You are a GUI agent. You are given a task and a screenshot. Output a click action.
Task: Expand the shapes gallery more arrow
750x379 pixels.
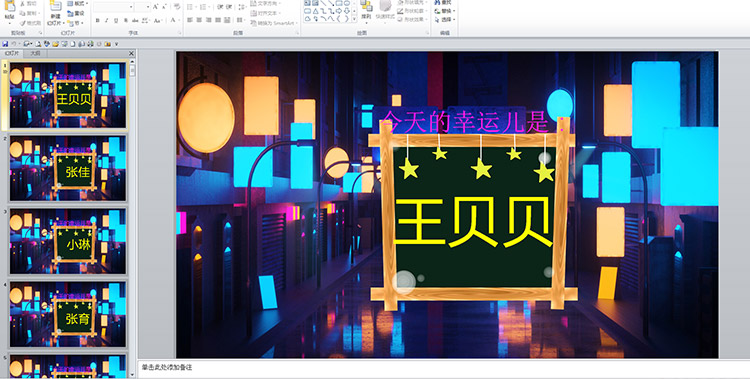pyautogui.click(x=354, y=19)
